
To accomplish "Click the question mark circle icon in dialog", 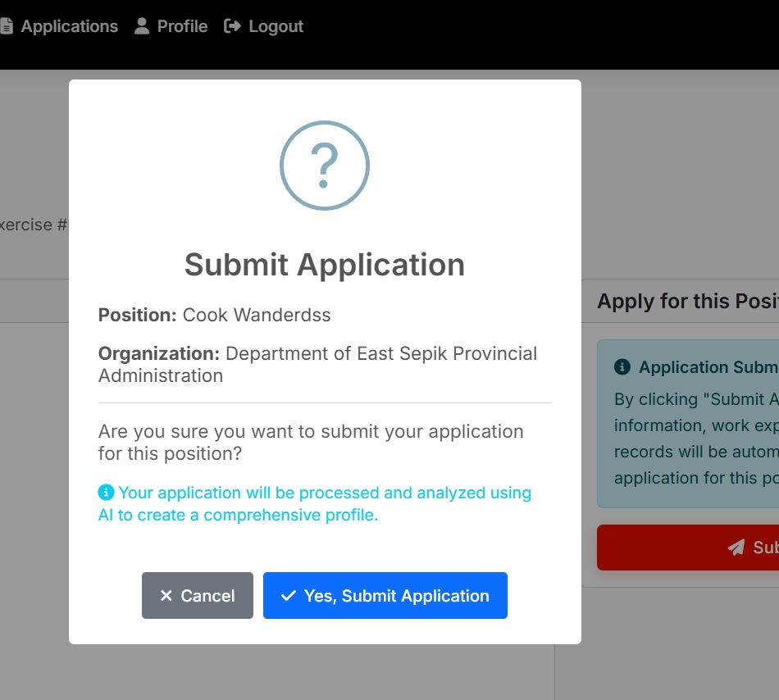I will (325, 165).
